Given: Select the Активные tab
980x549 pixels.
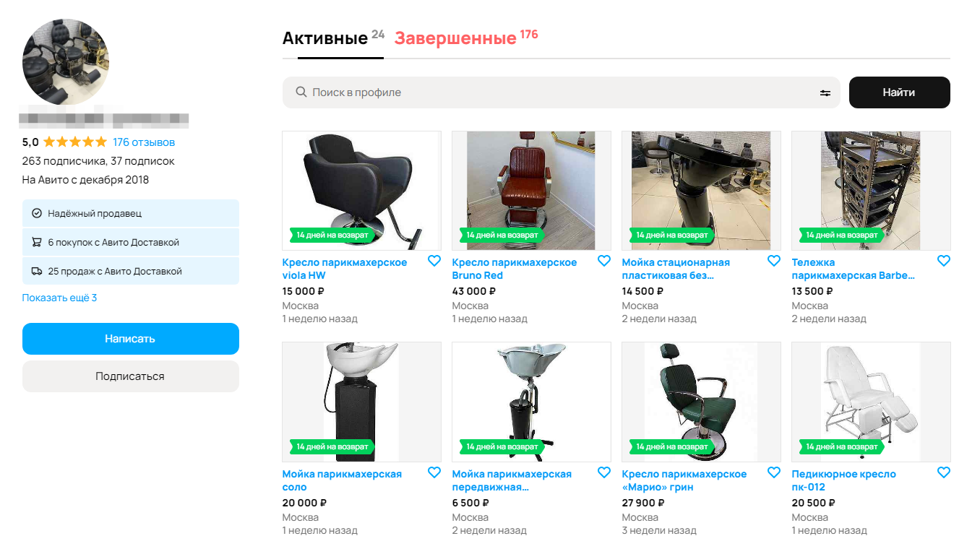Looking at the screenshot, I should coord(325,38).
